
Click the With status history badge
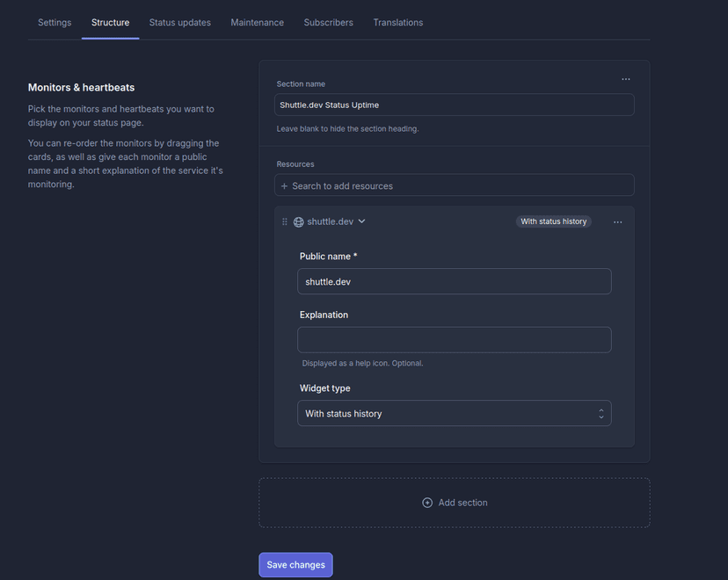click(x=553, y=221)
